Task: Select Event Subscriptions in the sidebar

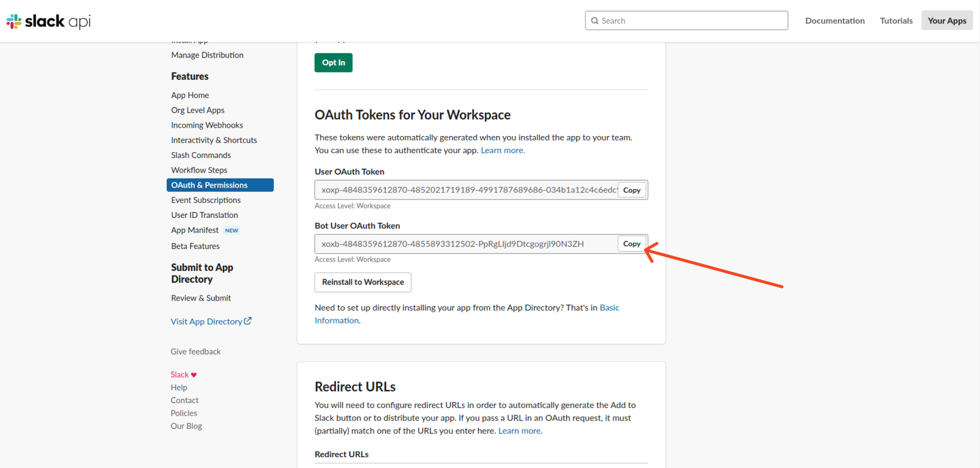Action: pyautogui.click(x=206, y=200)
